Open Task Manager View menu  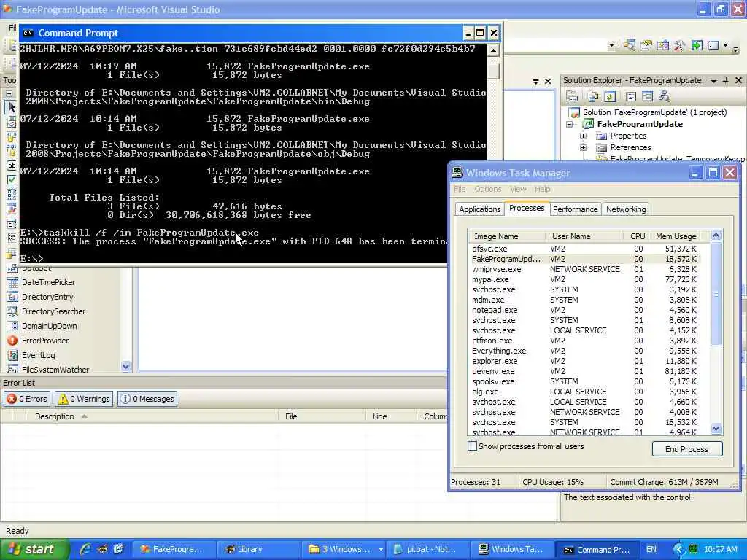(x=518, y=189)
